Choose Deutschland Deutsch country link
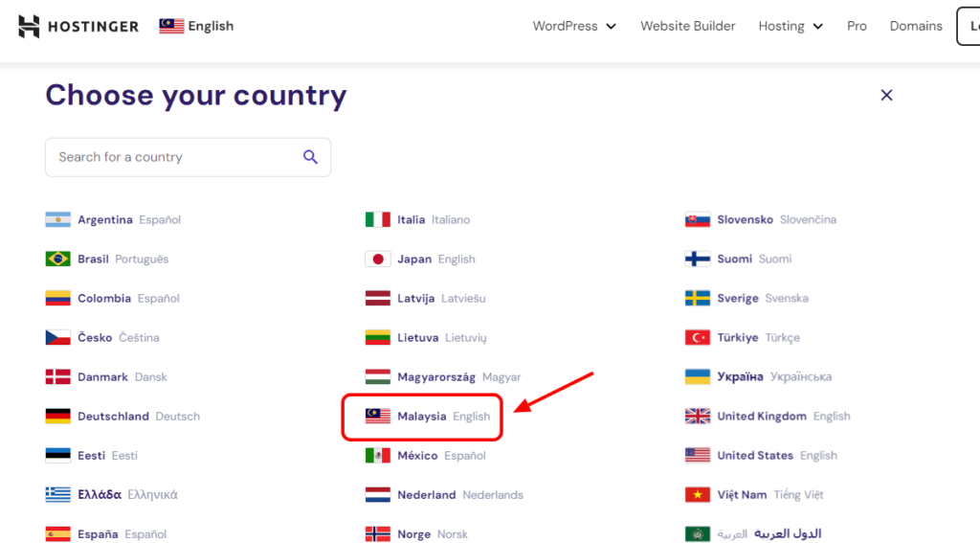Viewport: 980px width, 543px height. click(124, 416)
